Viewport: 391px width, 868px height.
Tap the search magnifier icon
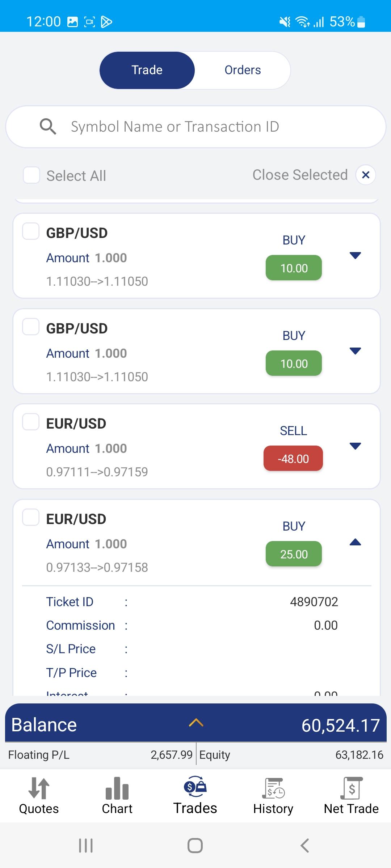(48, 127)
